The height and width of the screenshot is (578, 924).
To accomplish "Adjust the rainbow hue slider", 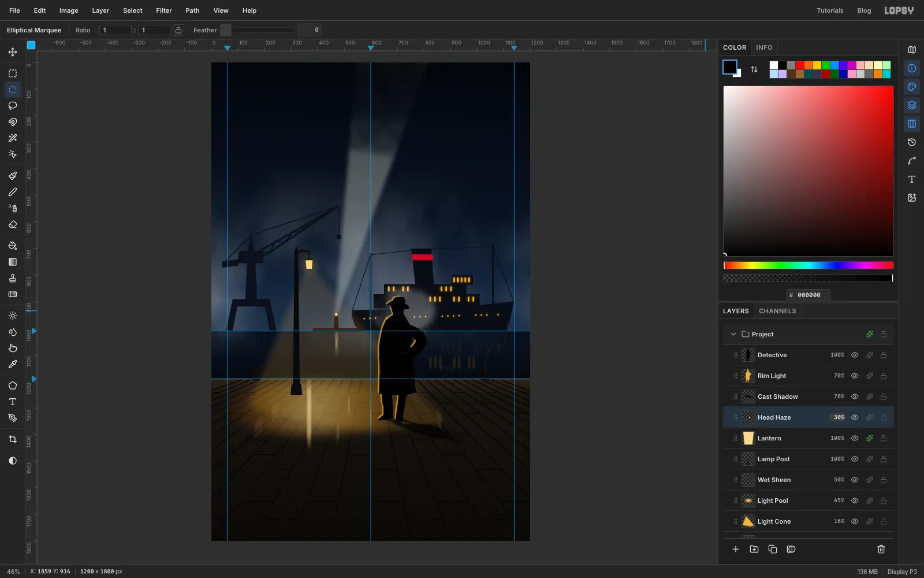I will coord(808,265).
